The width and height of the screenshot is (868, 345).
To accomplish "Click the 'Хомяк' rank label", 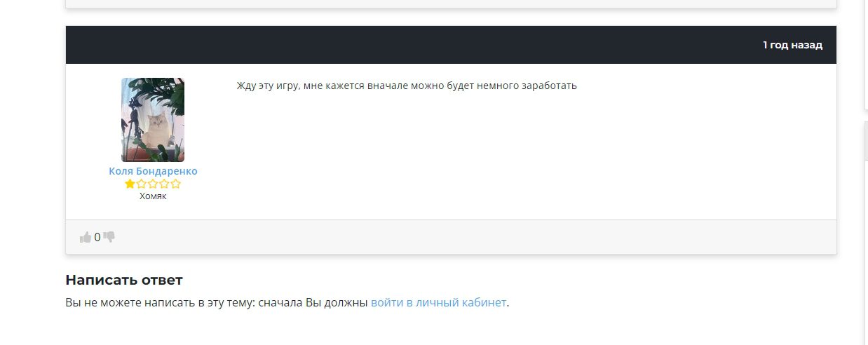I will (153, 196).
